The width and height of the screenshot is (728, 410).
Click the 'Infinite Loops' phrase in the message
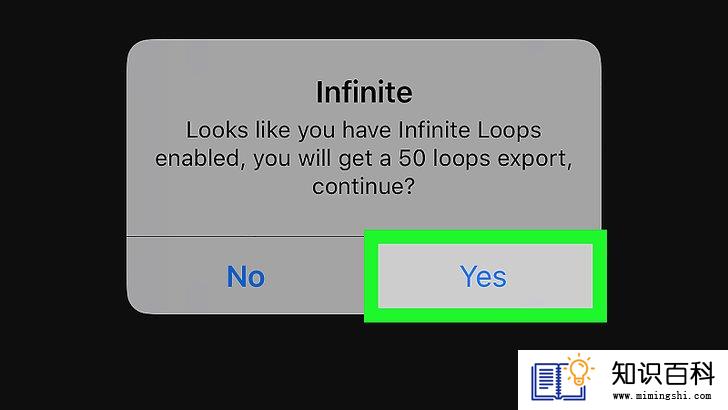(x=469, y=130)
